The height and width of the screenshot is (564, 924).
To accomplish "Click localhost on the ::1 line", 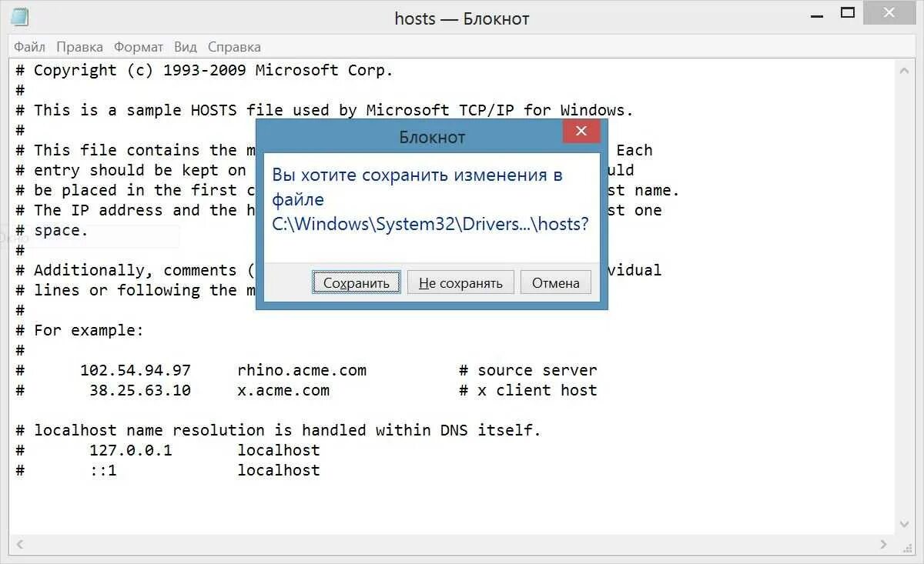I will click(x=279, y=470).
